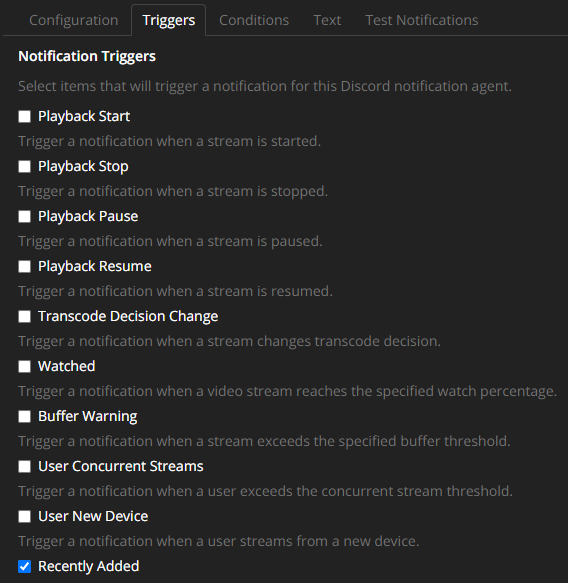Click the Buffer Warning label

click(88, 416)
